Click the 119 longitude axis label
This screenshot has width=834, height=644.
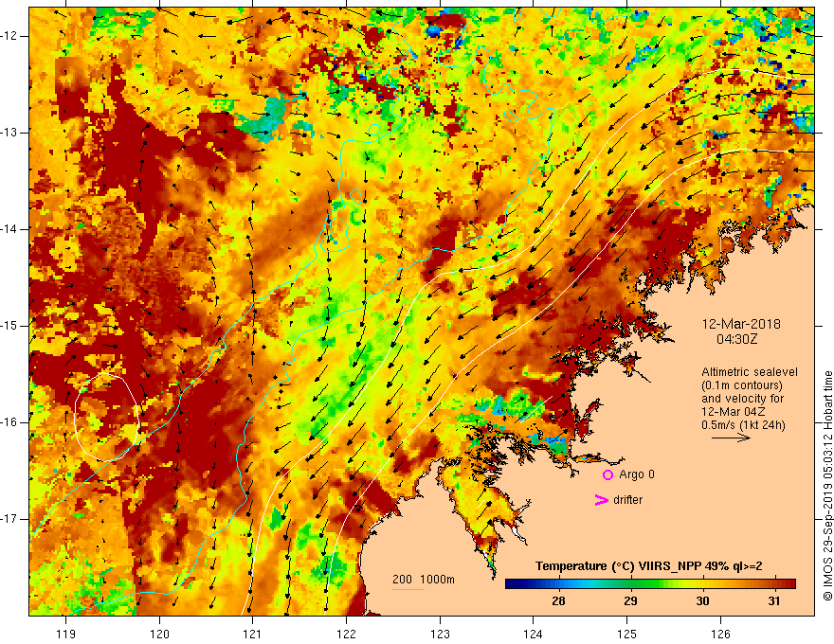point(66,634)
